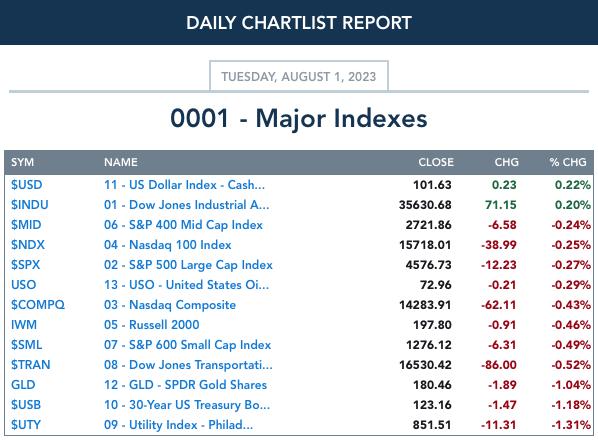598x440 pixels.
Task: Open the IWM symbol link
Action: pyautogui.click(x=24, y=325)
